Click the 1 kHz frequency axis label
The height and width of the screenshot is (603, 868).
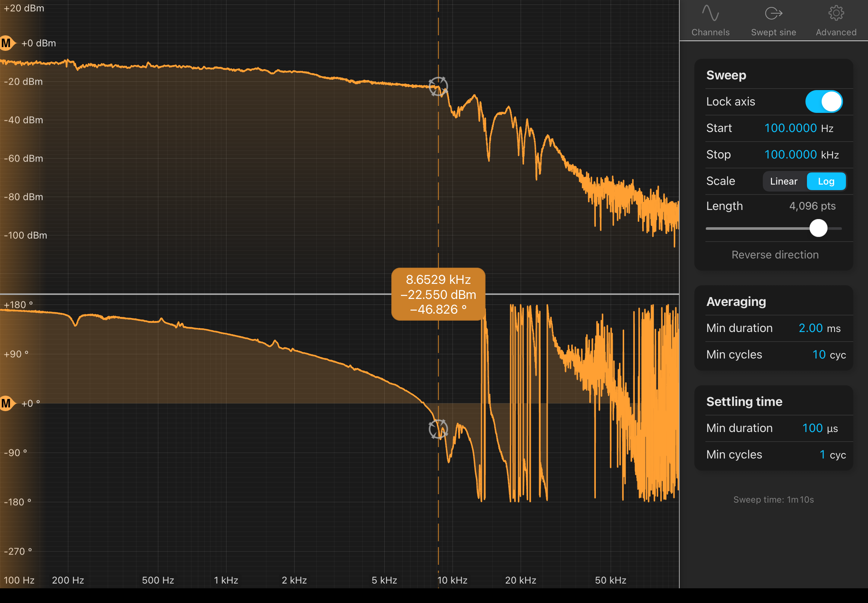click(226, 580)
